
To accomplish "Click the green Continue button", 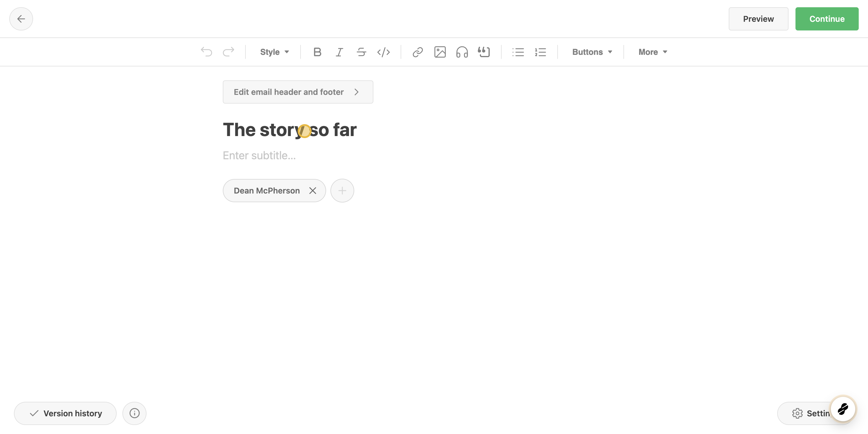I will [827, 19].
